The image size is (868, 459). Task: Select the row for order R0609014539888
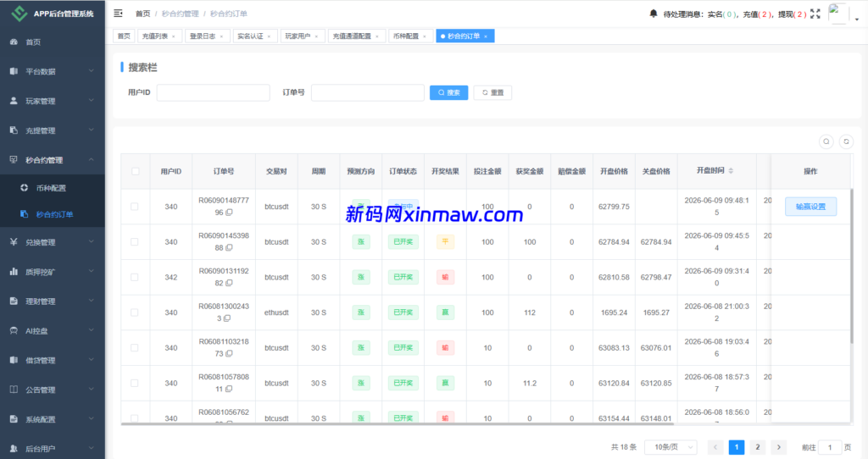[x=135, y=242]
